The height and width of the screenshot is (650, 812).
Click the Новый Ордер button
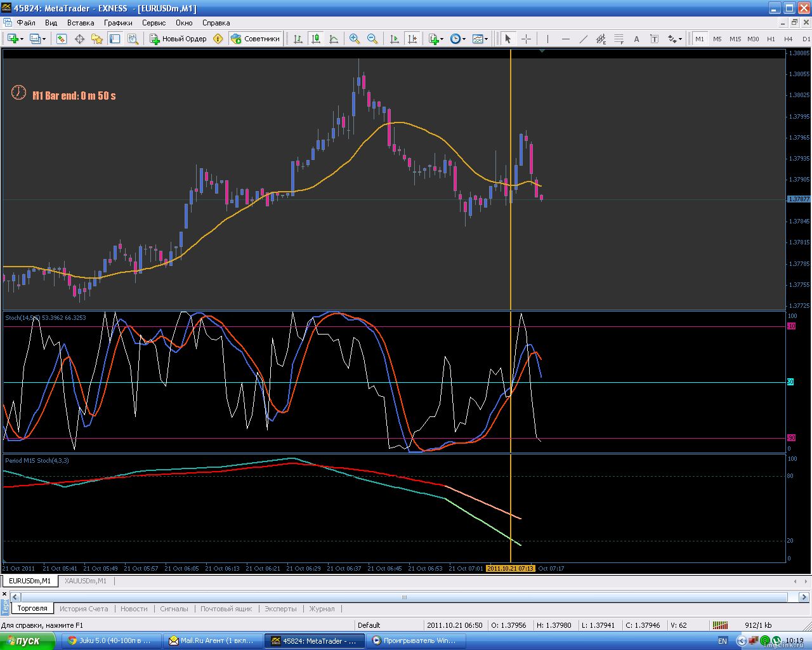tap(178, 39)
